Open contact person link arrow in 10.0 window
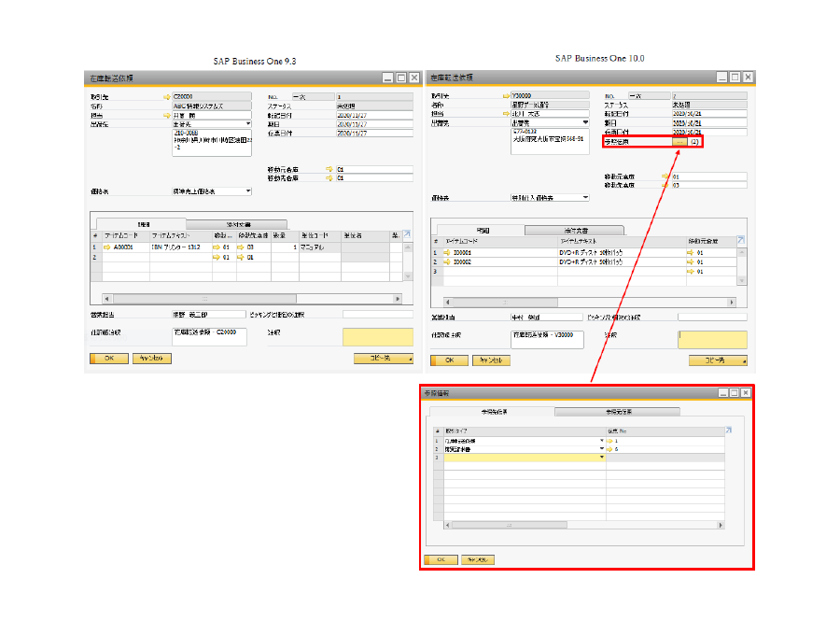This screenshot has width=840, height=621. point(506,114)
